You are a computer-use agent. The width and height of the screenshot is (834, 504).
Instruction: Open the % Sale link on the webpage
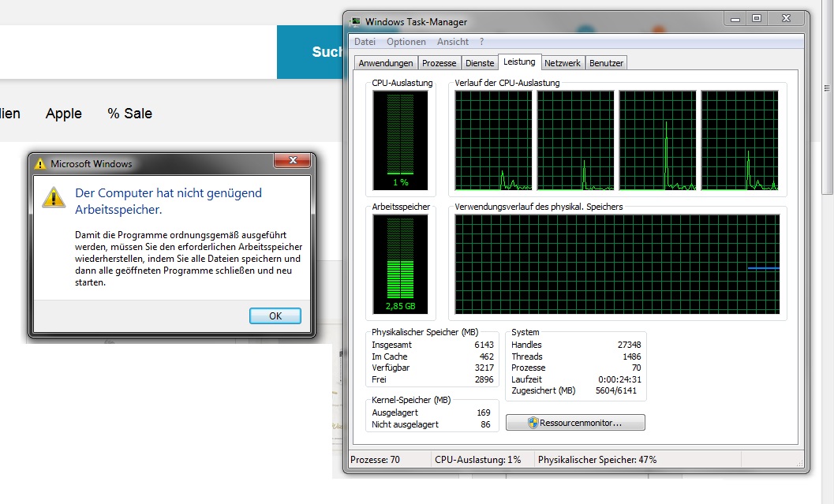click(129, 114)
